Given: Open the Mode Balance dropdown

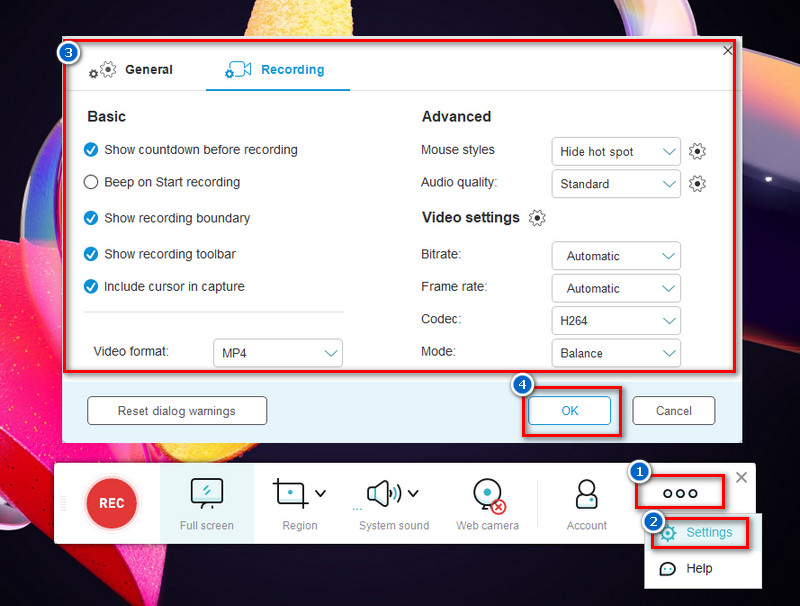Looking at the screenshot, I should click(616, 353).
